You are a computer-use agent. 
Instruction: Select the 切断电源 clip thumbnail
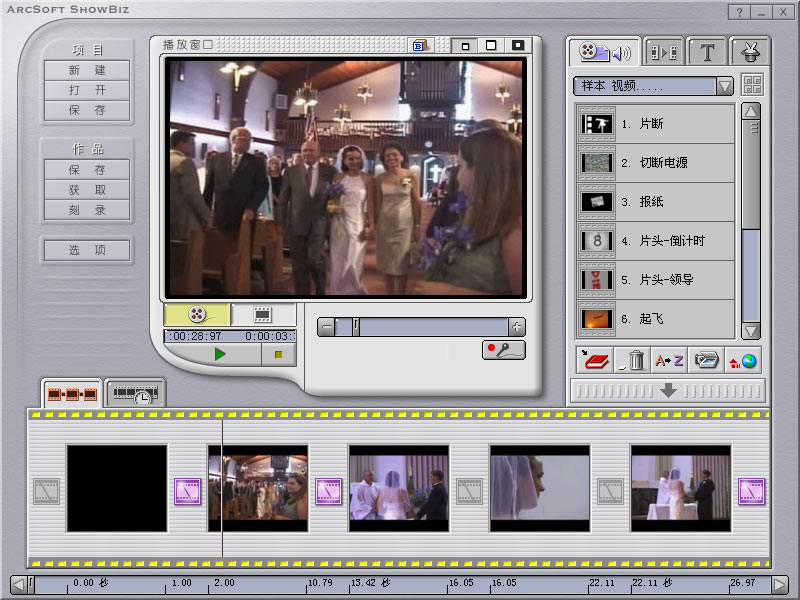[596, 163]
